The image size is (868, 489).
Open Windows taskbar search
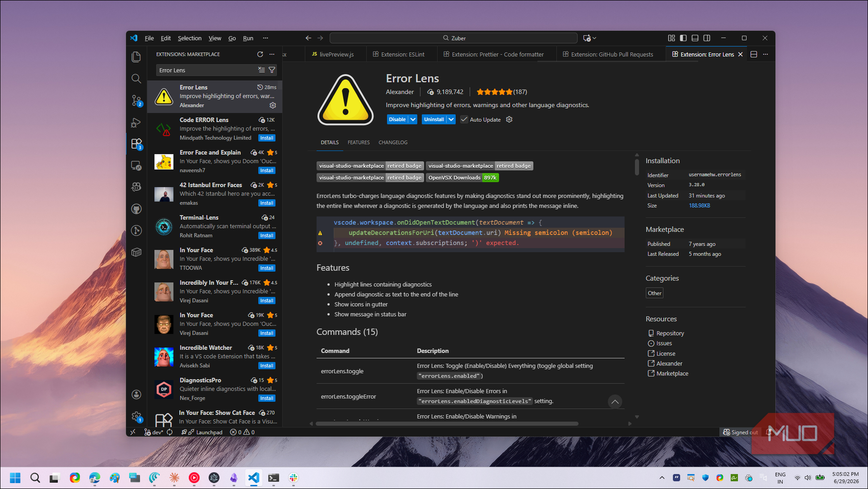pos(35,477)
